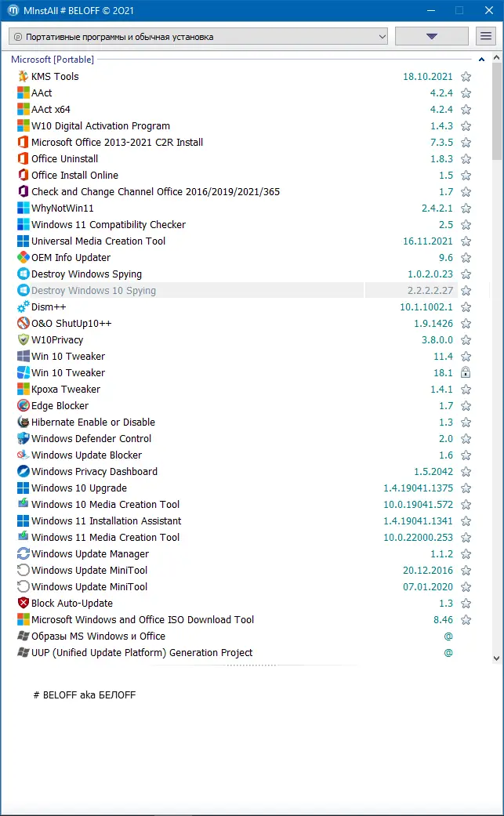
Task: Minimize the MInstAll window
Action: (430, 10)
